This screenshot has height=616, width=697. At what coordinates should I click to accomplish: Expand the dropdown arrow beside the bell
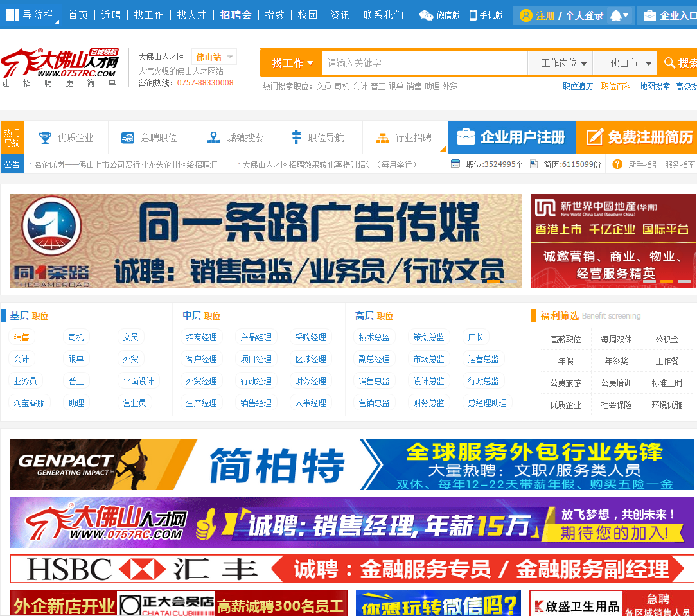click(626, 15)
